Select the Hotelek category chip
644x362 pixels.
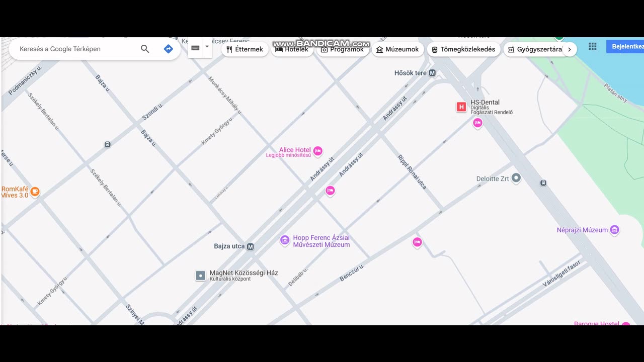[x=292, y=49]
